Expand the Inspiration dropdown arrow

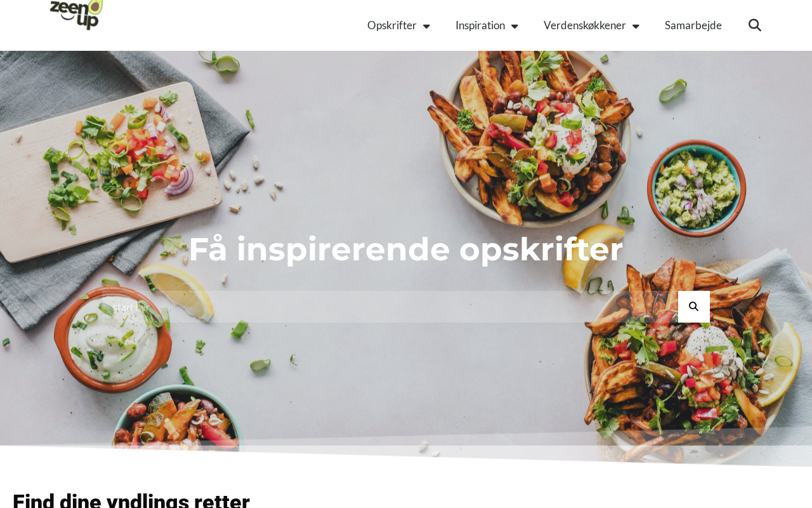pos(514,26)
